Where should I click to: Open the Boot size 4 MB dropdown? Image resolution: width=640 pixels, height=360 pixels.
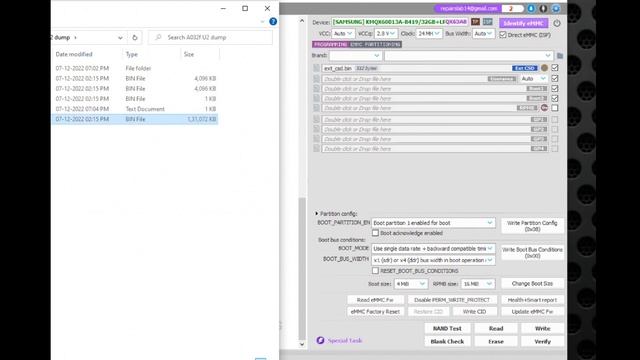tap(411, 284)
